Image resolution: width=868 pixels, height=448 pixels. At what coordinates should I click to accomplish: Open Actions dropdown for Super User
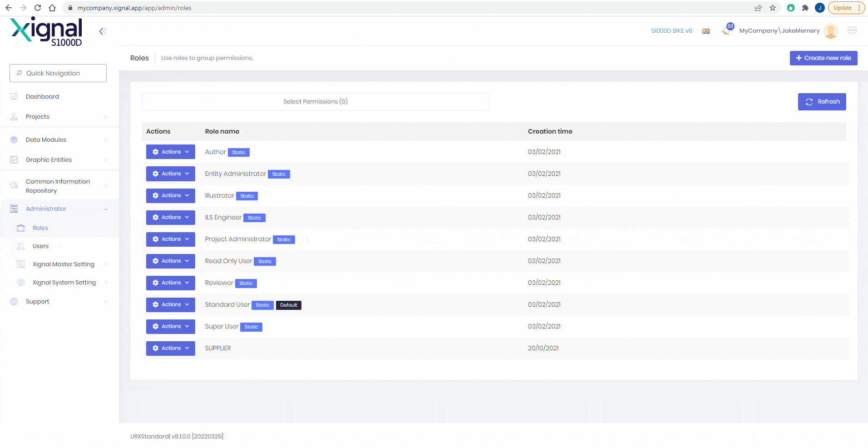(x=170, y=326)
